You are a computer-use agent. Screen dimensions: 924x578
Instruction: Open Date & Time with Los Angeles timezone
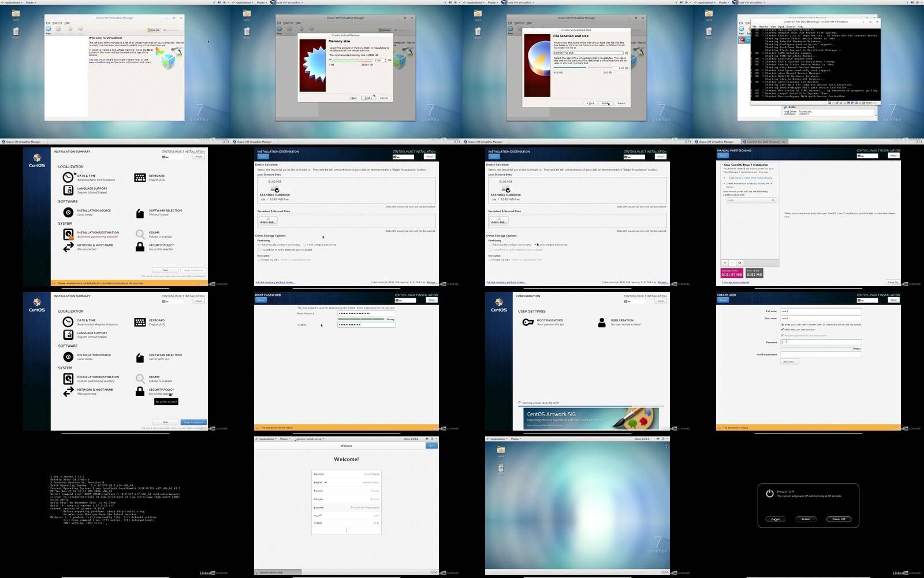pyautogui.click(x=91, y=322)
